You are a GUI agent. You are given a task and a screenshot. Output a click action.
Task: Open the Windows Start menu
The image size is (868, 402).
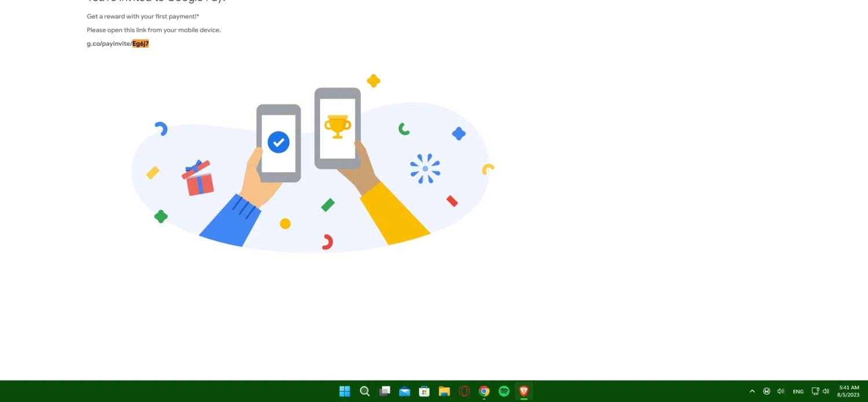tap(345, 391)
